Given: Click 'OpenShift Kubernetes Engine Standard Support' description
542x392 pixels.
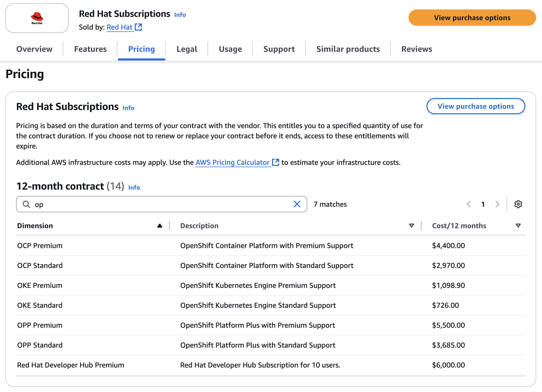Looking at the screenshot, I should pyautogui.click(x=258, y=305).
